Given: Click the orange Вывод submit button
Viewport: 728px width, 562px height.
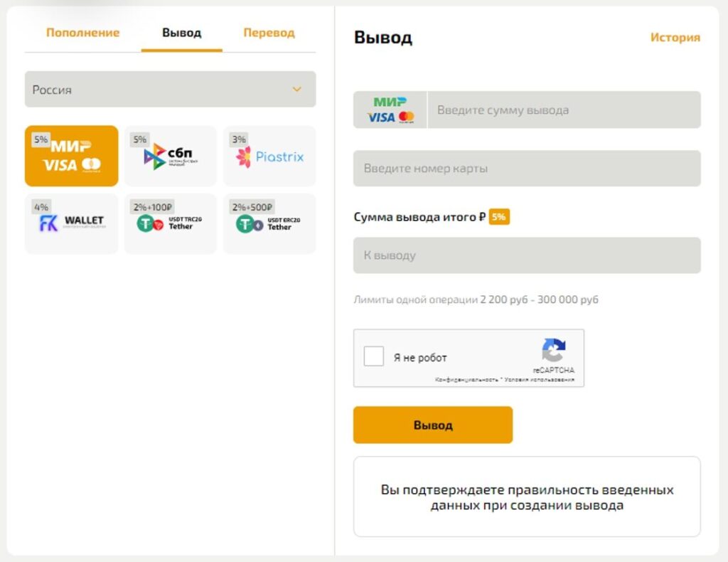Looking at the screenshot, I should click(x=433, y=425).
